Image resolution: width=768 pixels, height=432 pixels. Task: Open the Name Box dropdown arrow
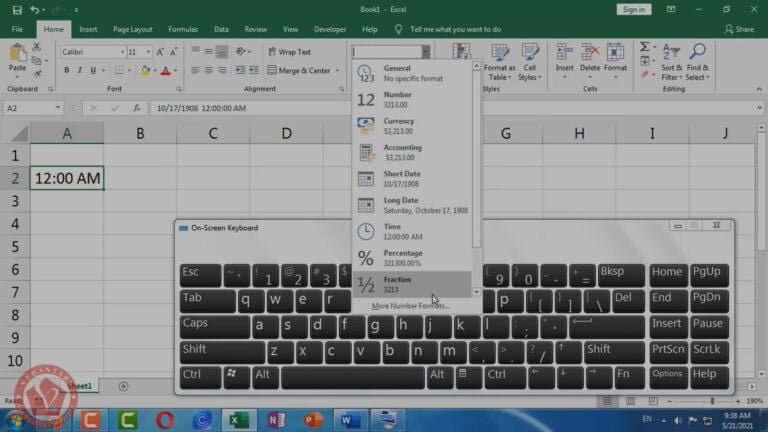[x=58, y=108]
